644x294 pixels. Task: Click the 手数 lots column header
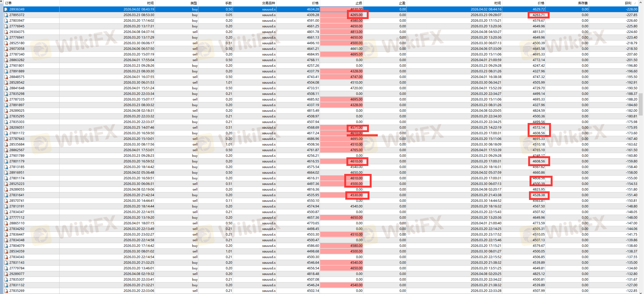[x=228, y=3]
